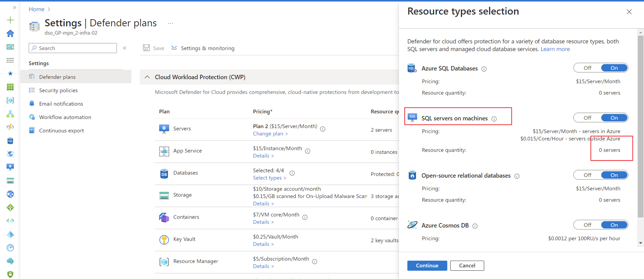Click the Containers plan icon

[164, 218]
